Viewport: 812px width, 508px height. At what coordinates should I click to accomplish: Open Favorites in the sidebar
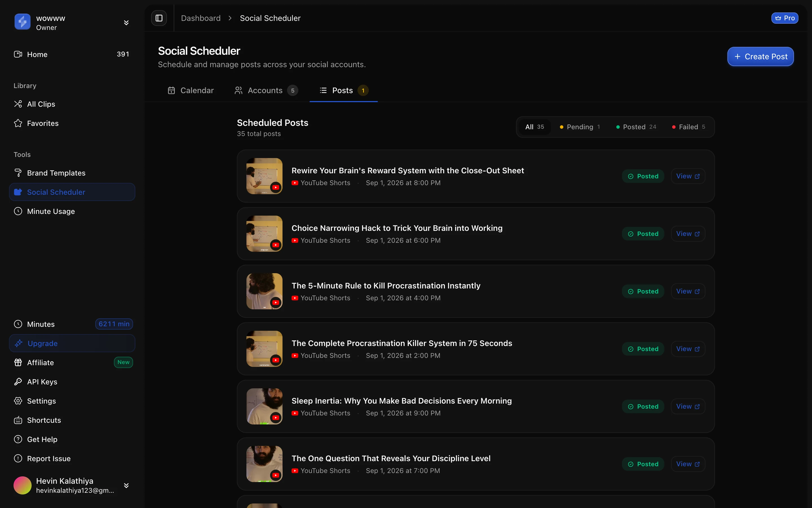(x=72, y=123)
